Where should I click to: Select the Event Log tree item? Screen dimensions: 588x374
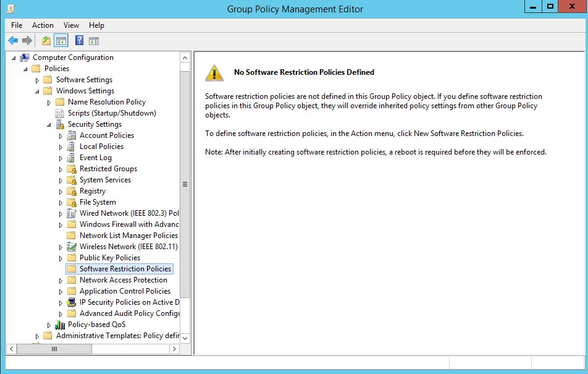tap(96, 158)
